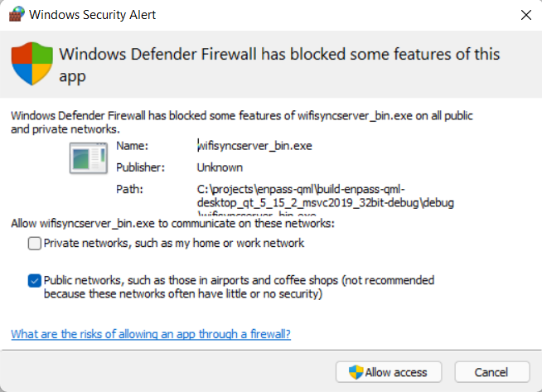Click the Name label
This screenshot has height=392, width=542.
tap(132, 146)
